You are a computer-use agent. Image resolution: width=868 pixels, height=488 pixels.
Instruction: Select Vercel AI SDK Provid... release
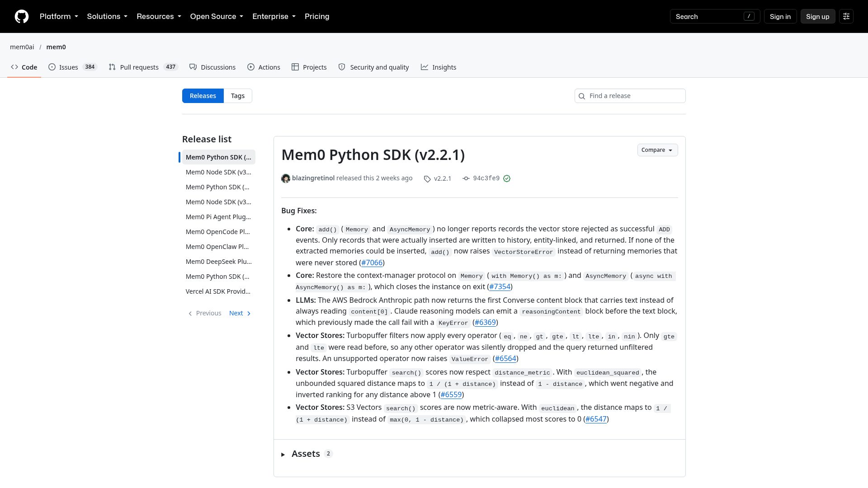pyautogui.click(x=218, y=291)
